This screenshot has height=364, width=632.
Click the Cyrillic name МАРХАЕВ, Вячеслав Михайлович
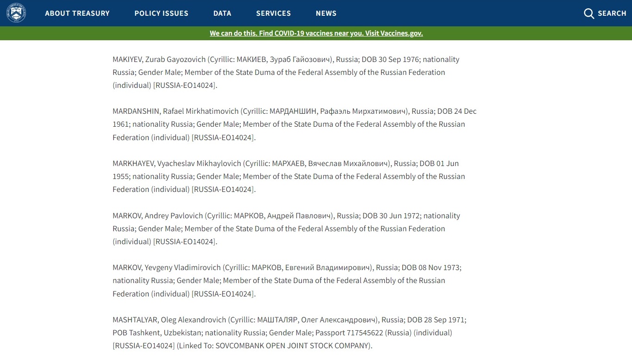coord(332,164)
